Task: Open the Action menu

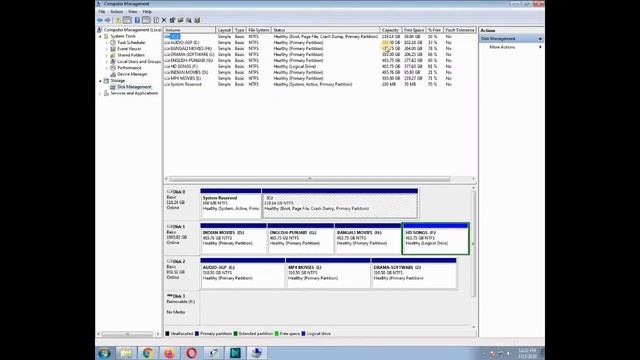Action: coord(116,12)
